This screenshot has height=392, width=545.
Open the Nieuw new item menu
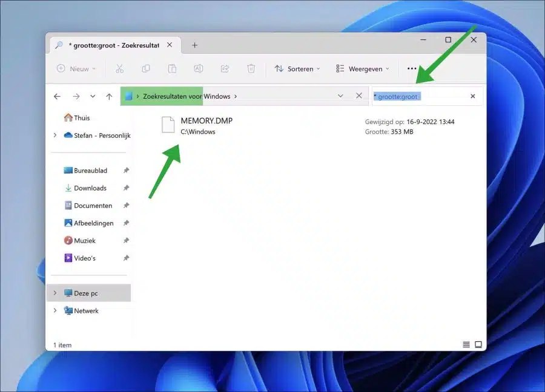tap(76, 69)
